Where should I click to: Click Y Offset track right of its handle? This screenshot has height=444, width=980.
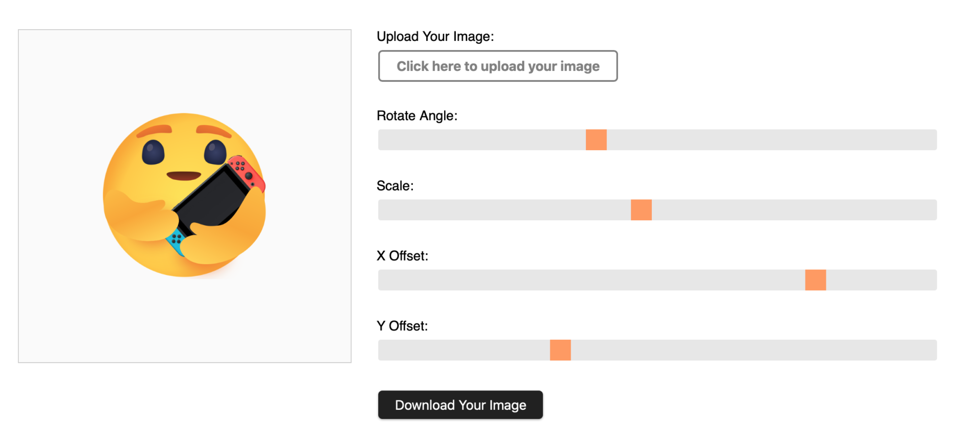click(x=754, y=350)
